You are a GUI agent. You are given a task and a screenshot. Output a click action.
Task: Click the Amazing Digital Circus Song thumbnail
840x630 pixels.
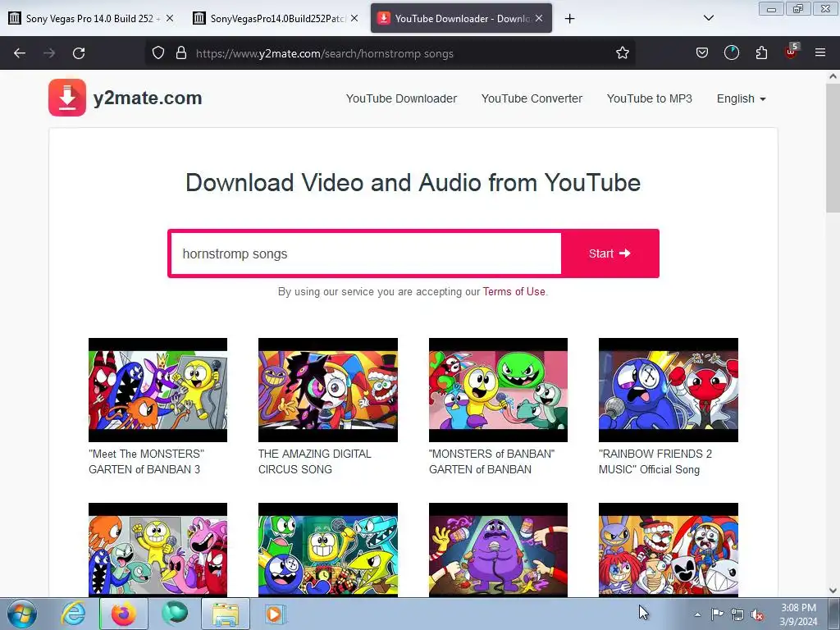coord(328,390)
